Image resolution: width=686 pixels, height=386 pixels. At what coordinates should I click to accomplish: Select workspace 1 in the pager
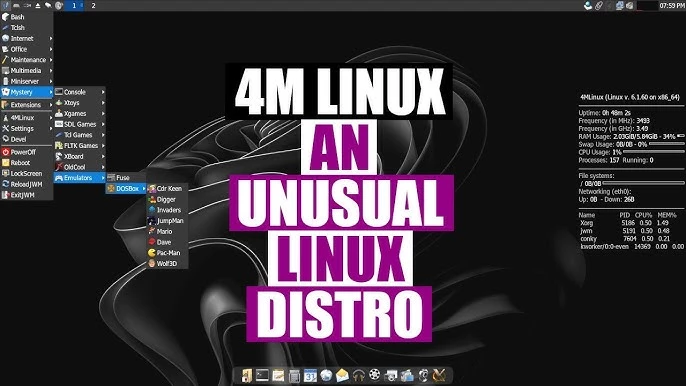tap(74, 5)
